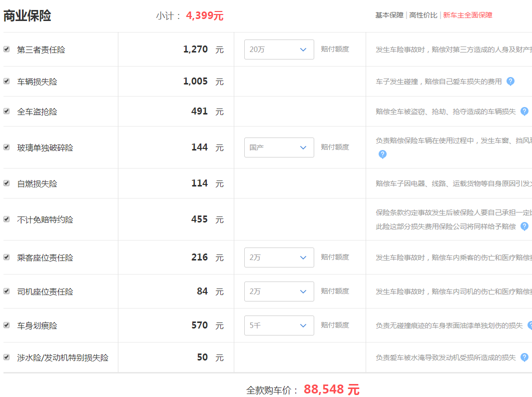Click 玻璃单独破碎险 label
The height and width of the screenshot is (397, 532).
click(x=45, y=147)
